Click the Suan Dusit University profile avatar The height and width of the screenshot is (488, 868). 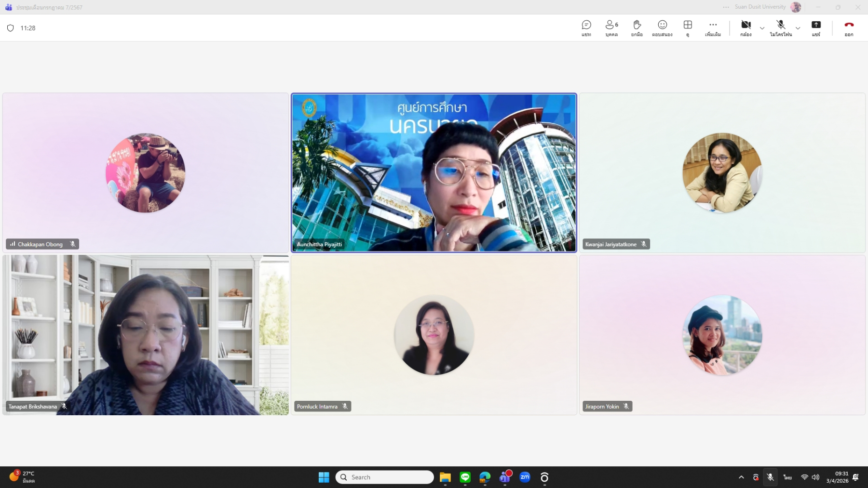tap(796, 7)
